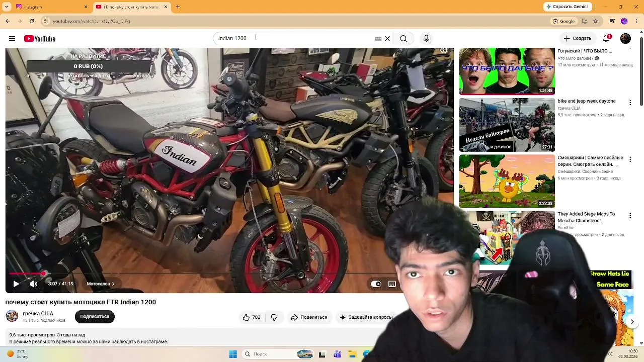Dislike the video
The width and height of the screenshot is (644, 362).
(x=274, y=317)
